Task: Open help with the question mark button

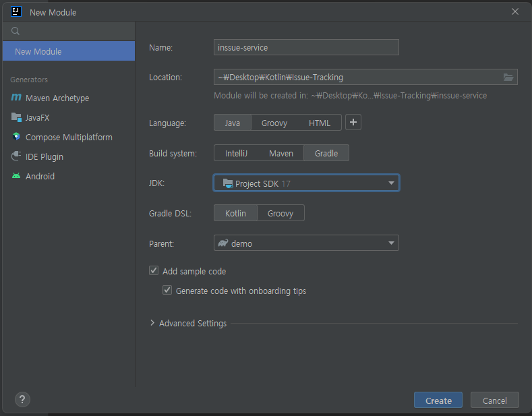Action: point(22,400)
